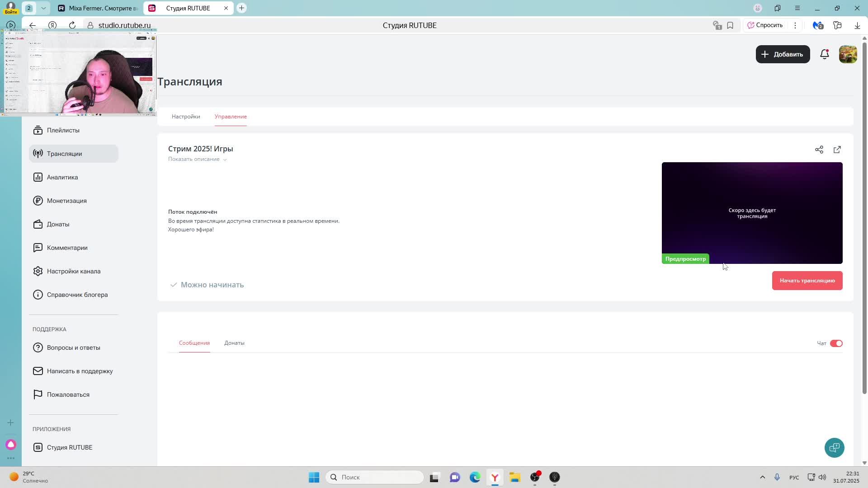Viewport: 868px width, 488px height.
Task: Click the stream preview thumbnail
Action: [x=752, y=212]
